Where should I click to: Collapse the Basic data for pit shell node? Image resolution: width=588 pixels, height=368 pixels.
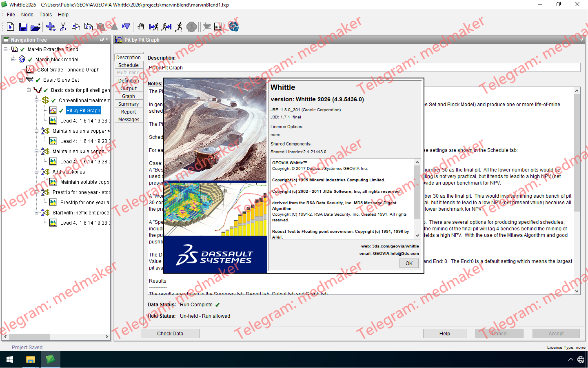pyautogui.click(x=29, y=90)
